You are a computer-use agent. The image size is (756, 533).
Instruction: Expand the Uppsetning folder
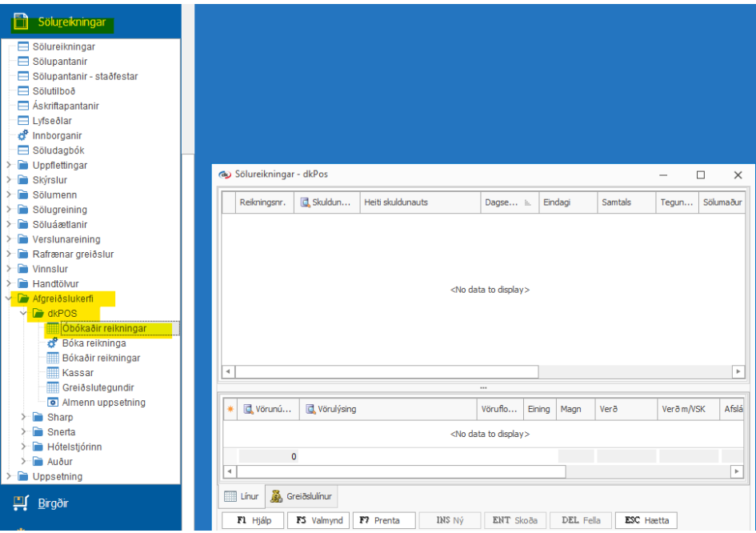pos(9,477)
